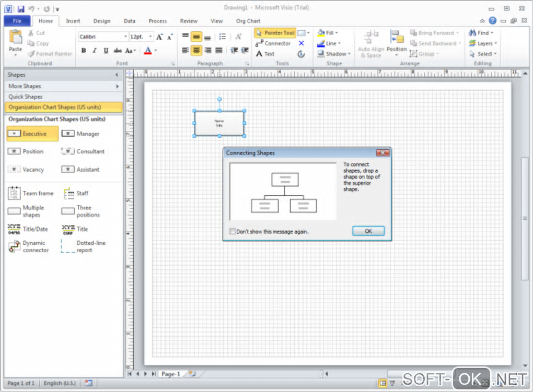
Task: Expand the More Shapes menu
Action: pyautogui.click(x=63, y=86)
